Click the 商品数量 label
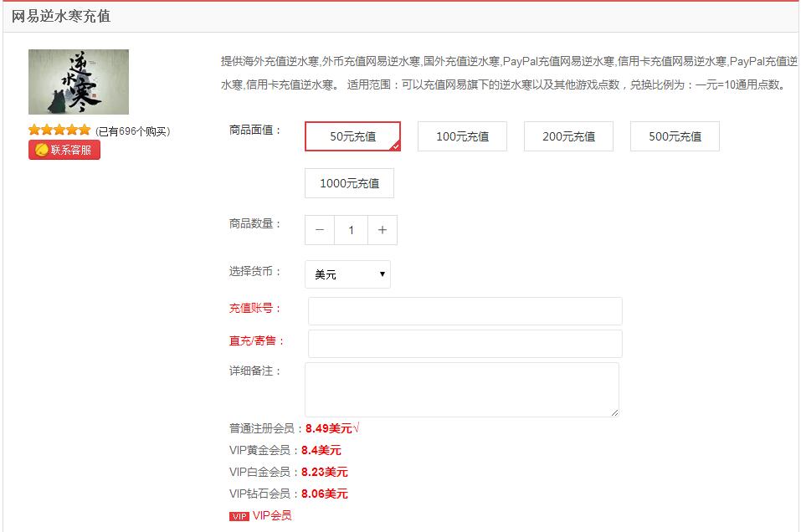The width and height of the screenshot is (801, 532). point(255,223)
